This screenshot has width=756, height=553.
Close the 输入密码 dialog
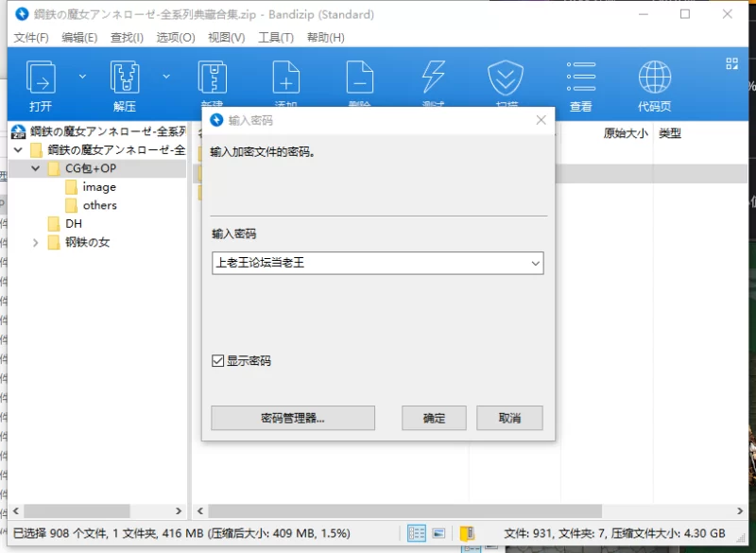541,120
